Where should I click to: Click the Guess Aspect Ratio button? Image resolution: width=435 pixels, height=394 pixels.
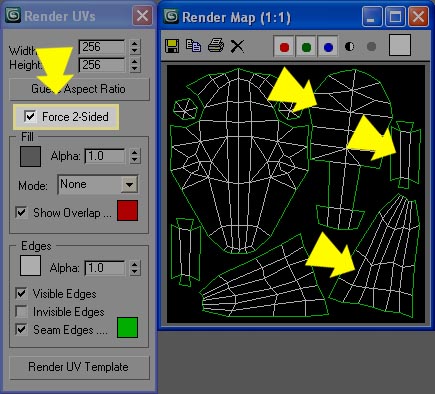point(79,89)
